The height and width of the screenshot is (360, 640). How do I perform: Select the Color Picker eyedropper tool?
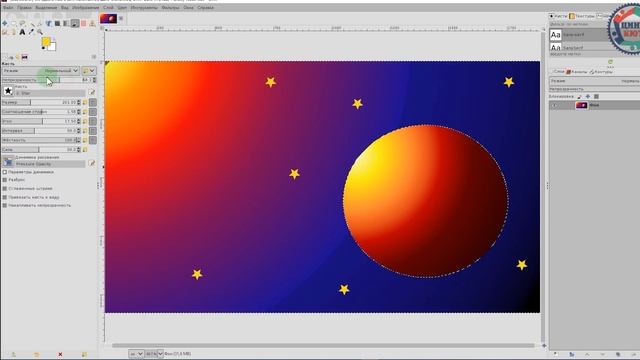31,32
